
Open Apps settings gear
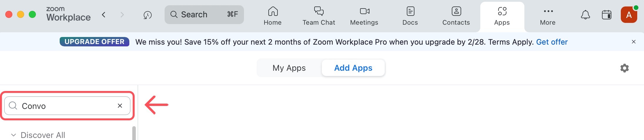[624, 68]
